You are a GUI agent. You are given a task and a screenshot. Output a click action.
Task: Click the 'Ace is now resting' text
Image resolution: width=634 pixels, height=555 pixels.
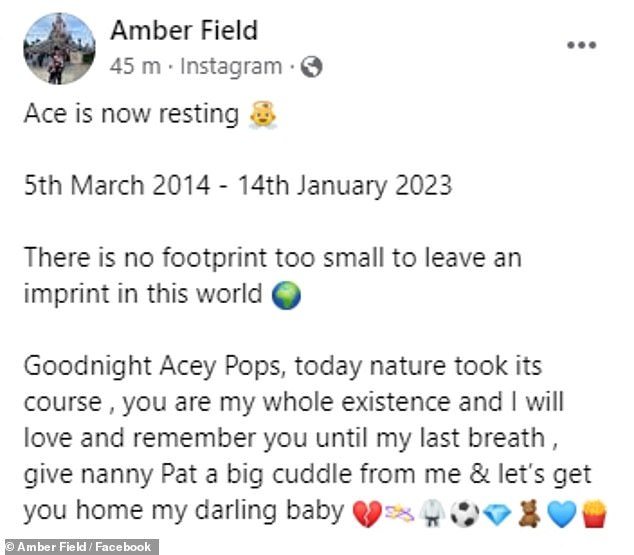coord(131,114)
